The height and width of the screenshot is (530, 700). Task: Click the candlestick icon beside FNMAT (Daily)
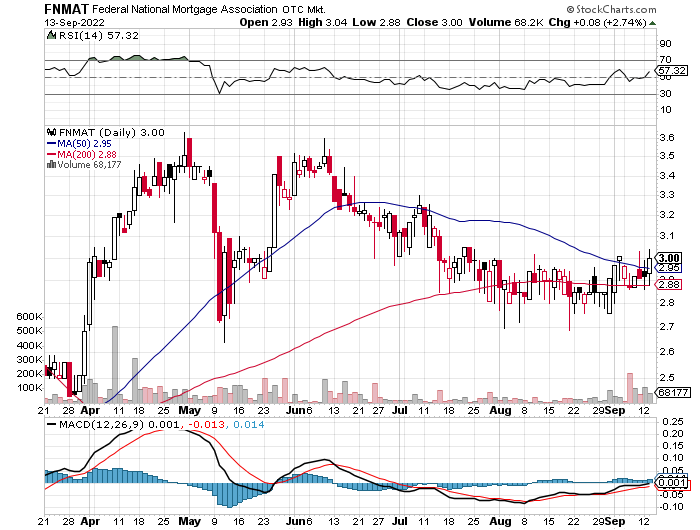click(x=51, y=132)
